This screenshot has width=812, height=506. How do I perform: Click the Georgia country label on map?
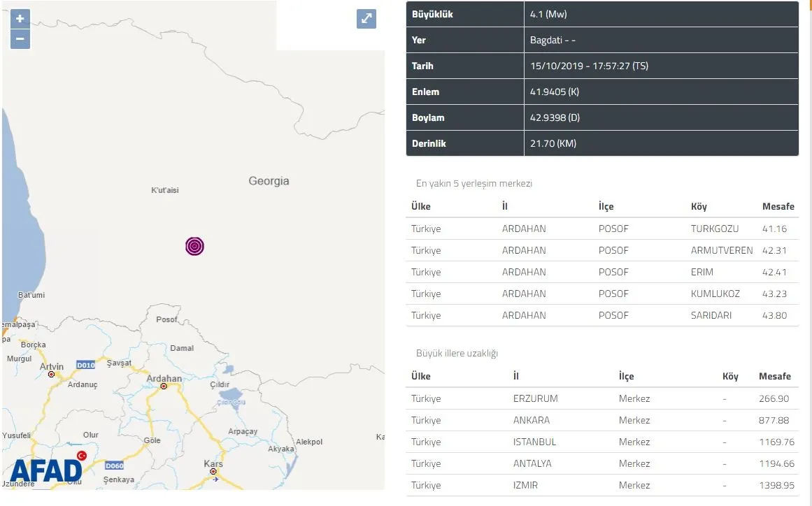coord(269,181)
